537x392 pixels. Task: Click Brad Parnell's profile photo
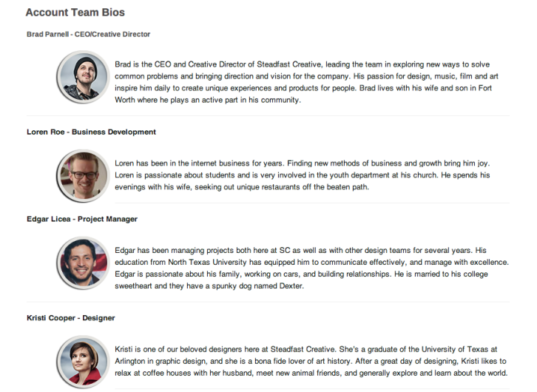tap(82, 79)
